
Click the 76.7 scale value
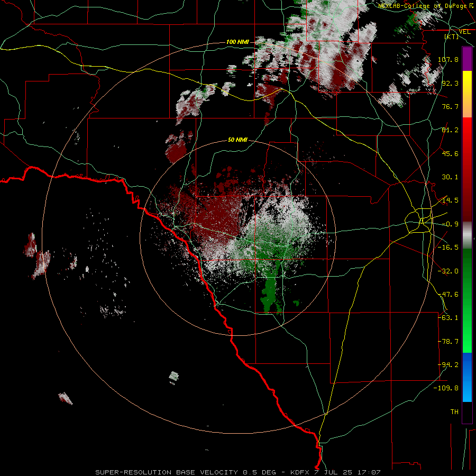coord(450,106)
